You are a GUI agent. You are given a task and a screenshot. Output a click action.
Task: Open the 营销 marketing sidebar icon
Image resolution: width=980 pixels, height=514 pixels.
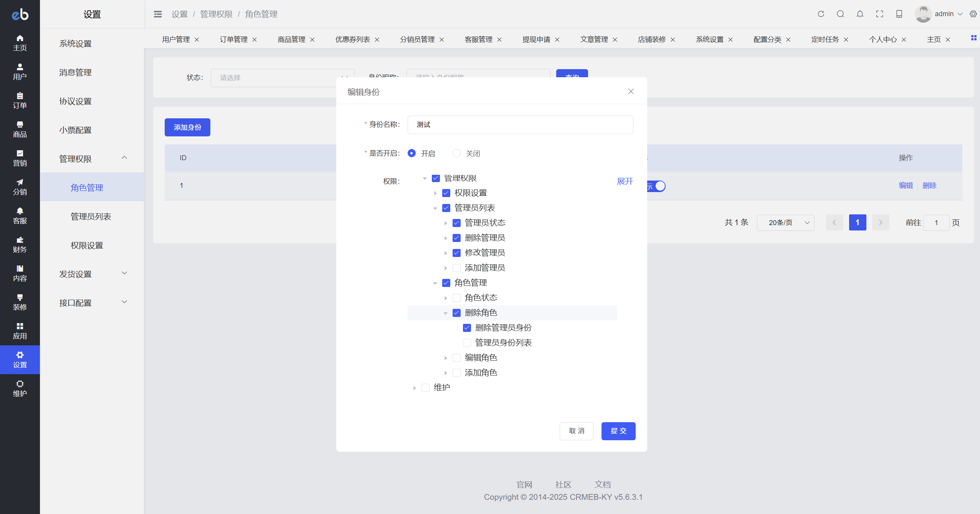(x=20, y=158)
